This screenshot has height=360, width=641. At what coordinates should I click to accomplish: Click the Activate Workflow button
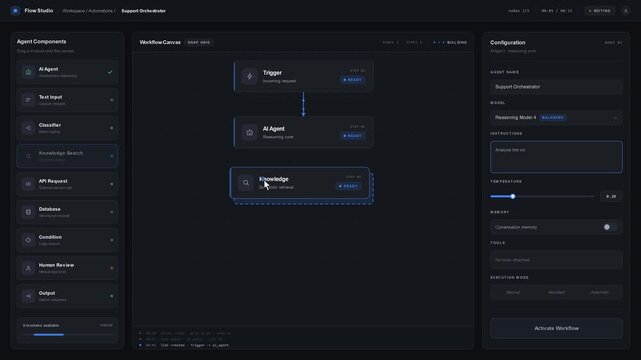coord(556,328)
